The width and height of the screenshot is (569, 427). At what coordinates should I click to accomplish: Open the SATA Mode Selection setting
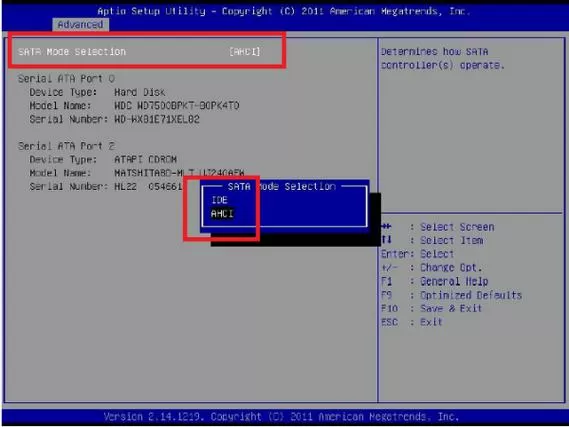[x=139, y=52]
